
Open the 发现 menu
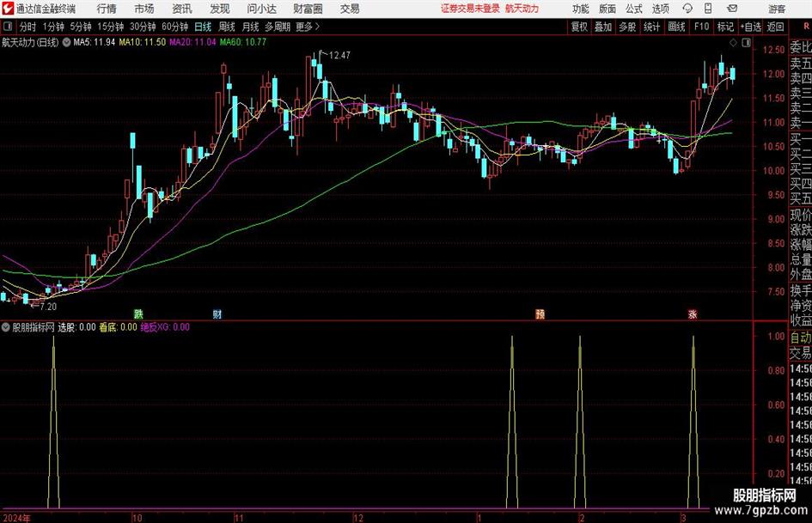[x=220, y=9]
